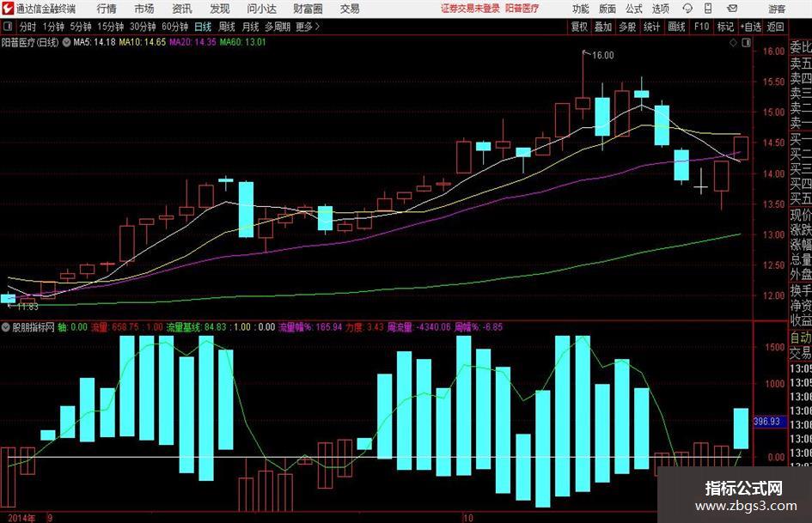Click the MA5: 14.18 indicator label
812x523 pixels.
tap(95, 42)
